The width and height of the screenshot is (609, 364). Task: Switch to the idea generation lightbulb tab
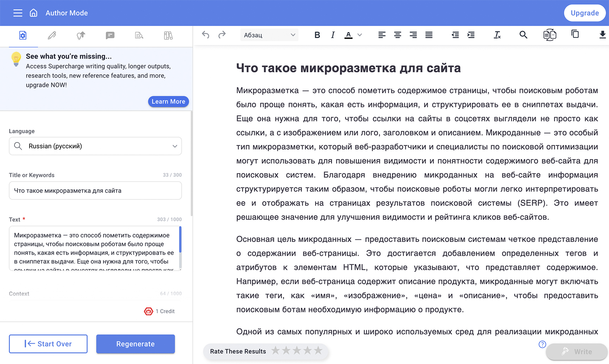pyautogui.click(x=80, y=35)
